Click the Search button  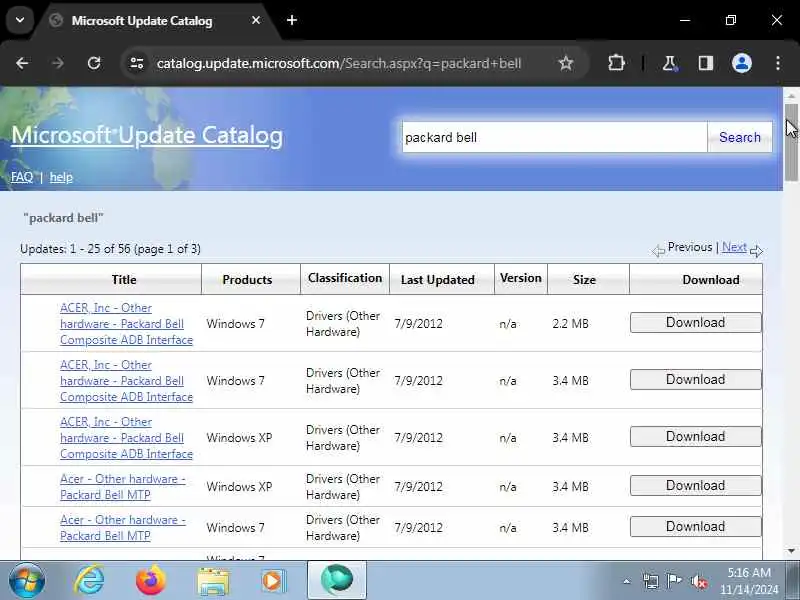coord(740,137)
